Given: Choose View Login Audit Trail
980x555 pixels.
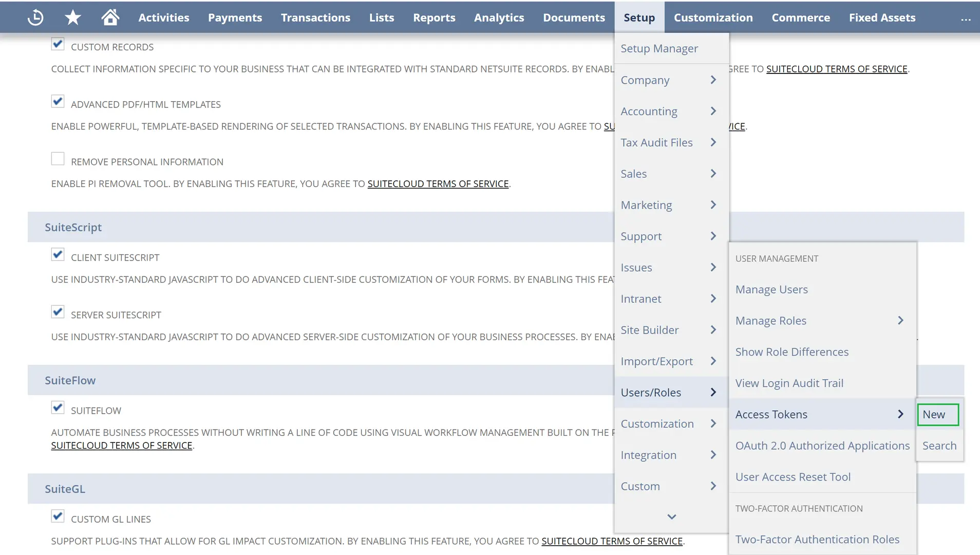Looking at the screenshot, I should coord(822,383).
